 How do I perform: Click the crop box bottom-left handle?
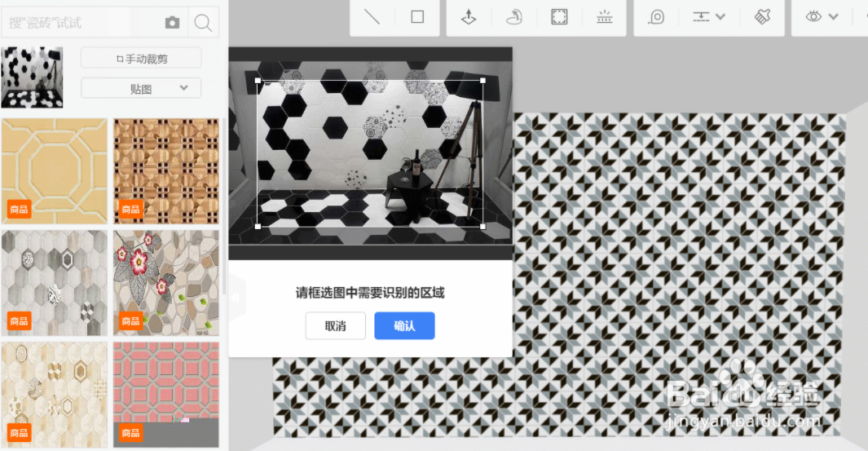point(258,226)
